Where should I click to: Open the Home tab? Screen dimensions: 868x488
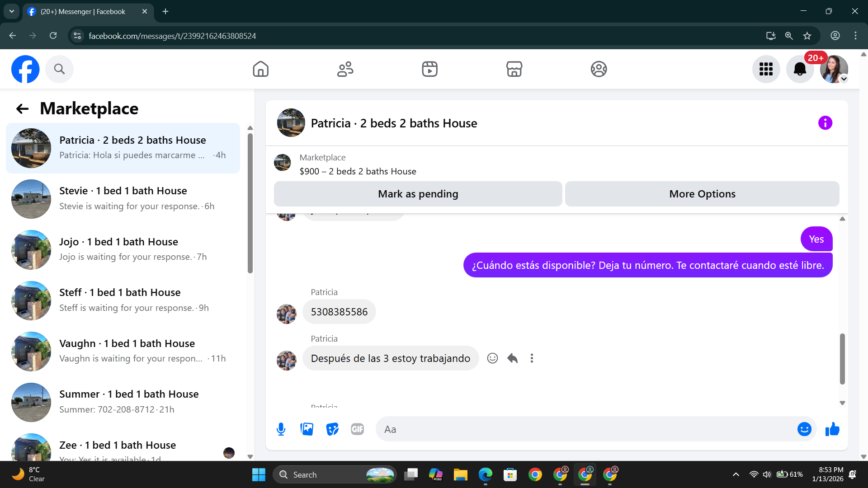[x=260, y=69]
